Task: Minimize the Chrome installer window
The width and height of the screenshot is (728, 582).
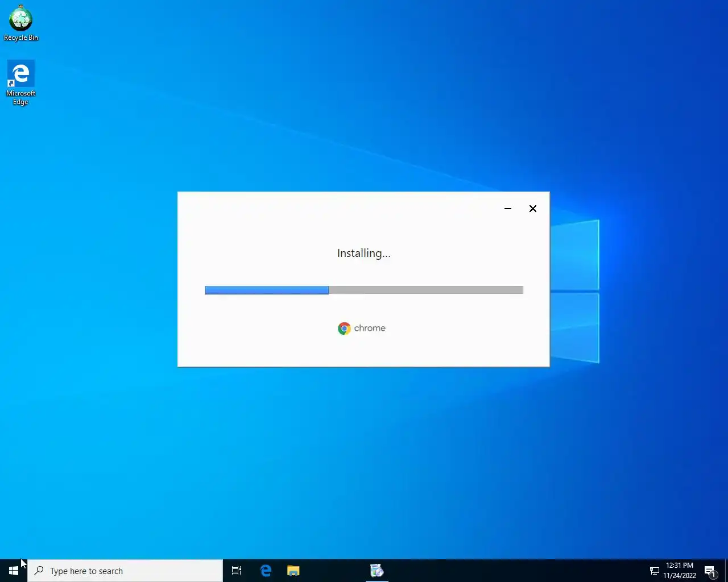Action: pos(508,209)
